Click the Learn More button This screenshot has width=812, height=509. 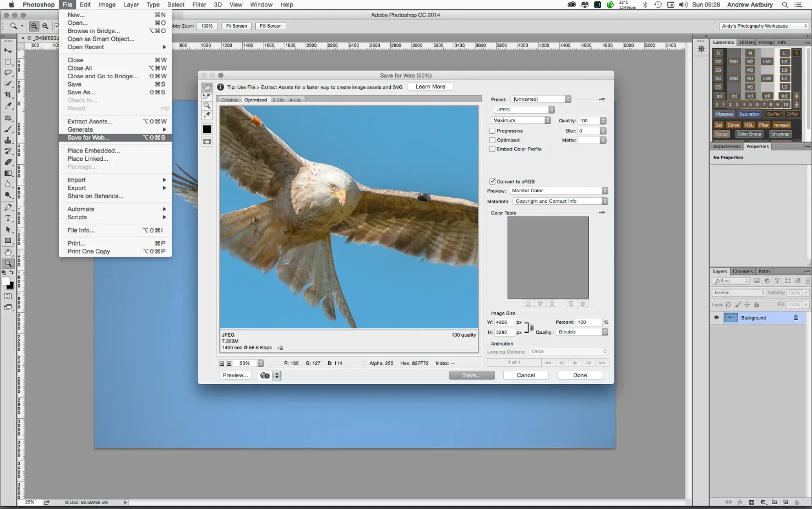pos(430,86)
